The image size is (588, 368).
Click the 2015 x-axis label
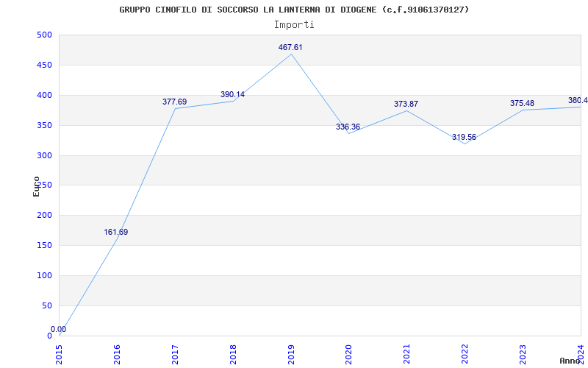60,354
